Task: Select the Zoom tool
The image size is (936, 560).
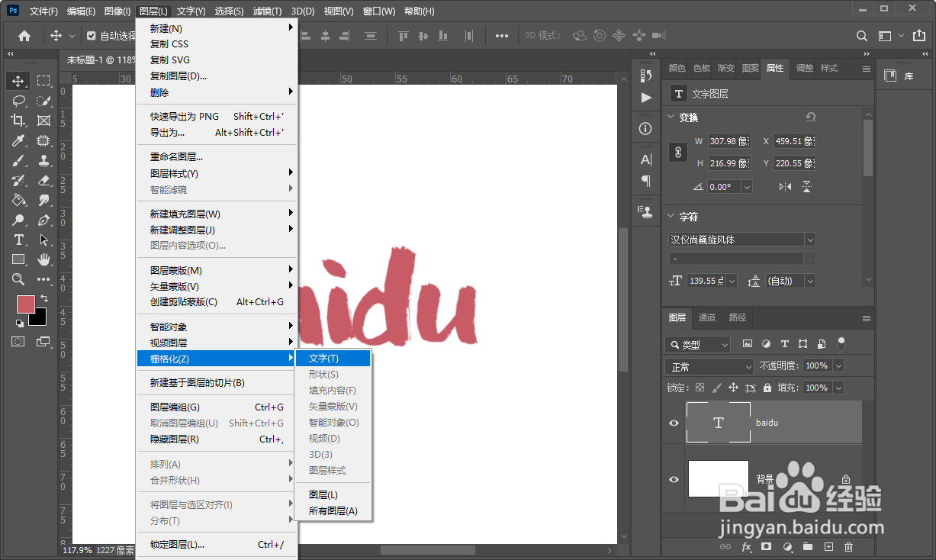Action: point(19,279)
